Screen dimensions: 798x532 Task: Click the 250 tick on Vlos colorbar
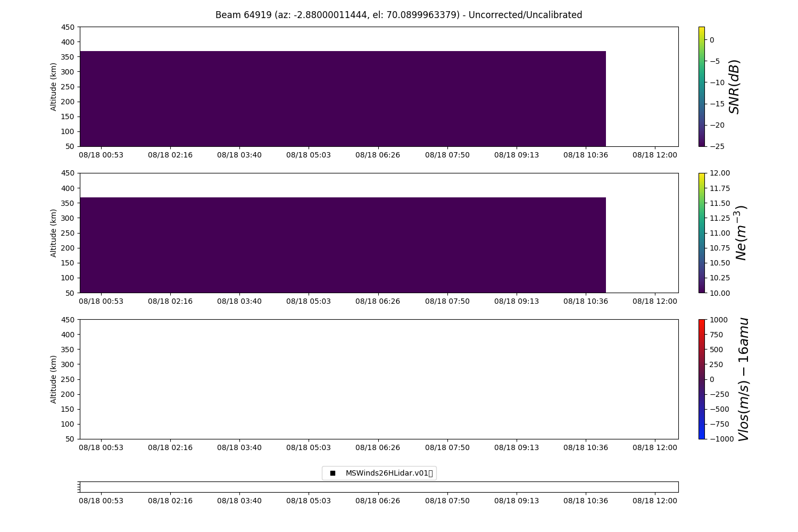click(716, 364)
